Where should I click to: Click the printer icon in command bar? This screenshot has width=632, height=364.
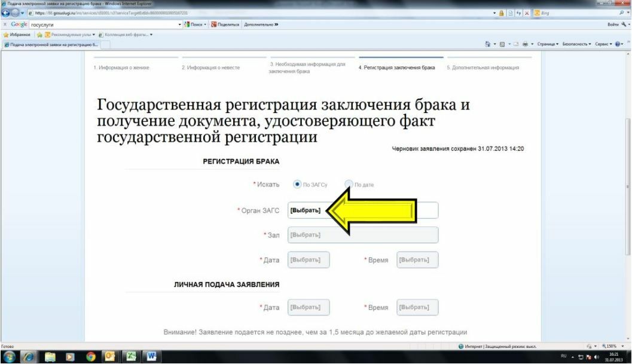pyautogui.click(x=525, y=44)
